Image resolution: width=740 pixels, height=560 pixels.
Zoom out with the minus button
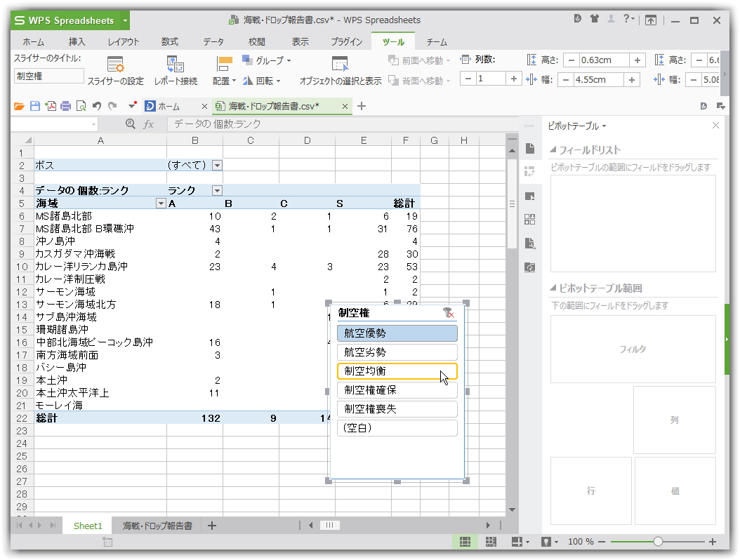click(x=601, y=542)
